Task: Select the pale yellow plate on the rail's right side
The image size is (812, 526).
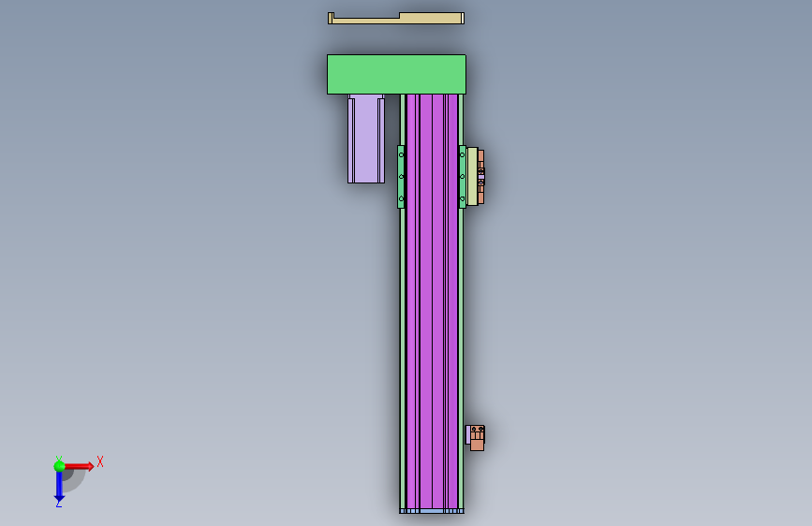Action: click(472, 177)
